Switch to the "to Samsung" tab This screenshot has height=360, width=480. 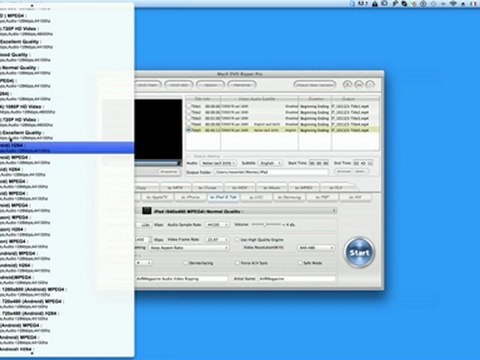(x=289, y=197)
